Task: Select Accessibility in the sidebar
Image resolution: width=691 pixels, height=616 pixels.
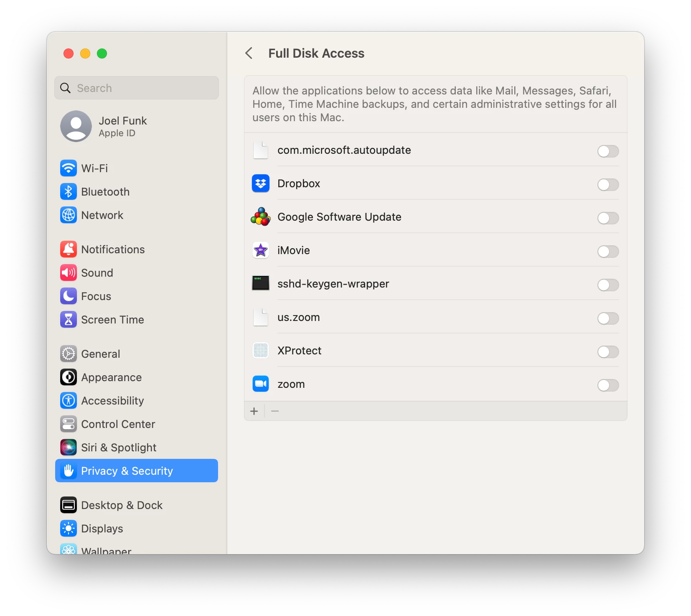Action: tap(137, 401)
